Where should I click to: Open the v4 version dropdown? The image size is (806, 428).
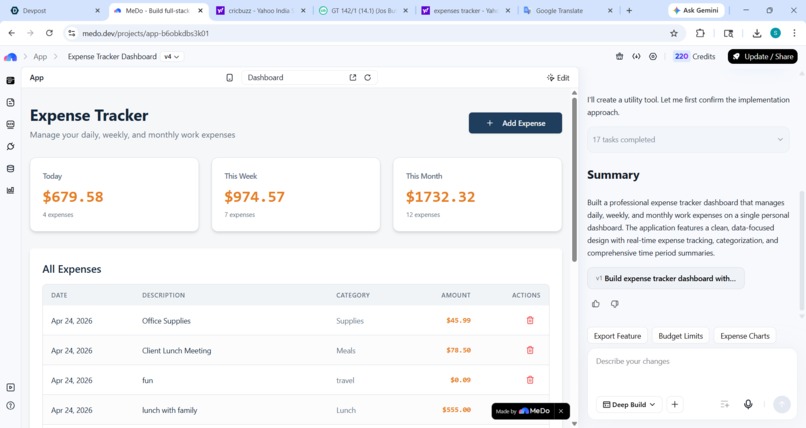[x=172, y=57]
